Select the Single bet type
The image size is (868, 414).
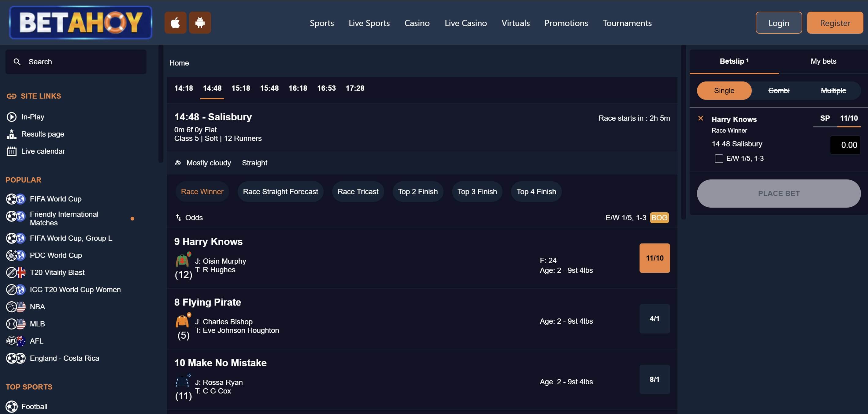724,90
